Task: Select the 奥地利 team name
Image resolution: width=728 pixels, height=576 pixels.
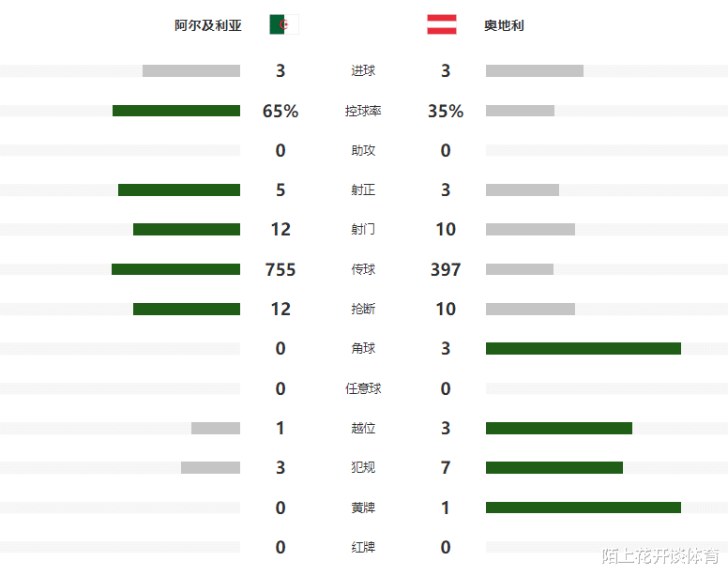Action: tap(504, 25)
